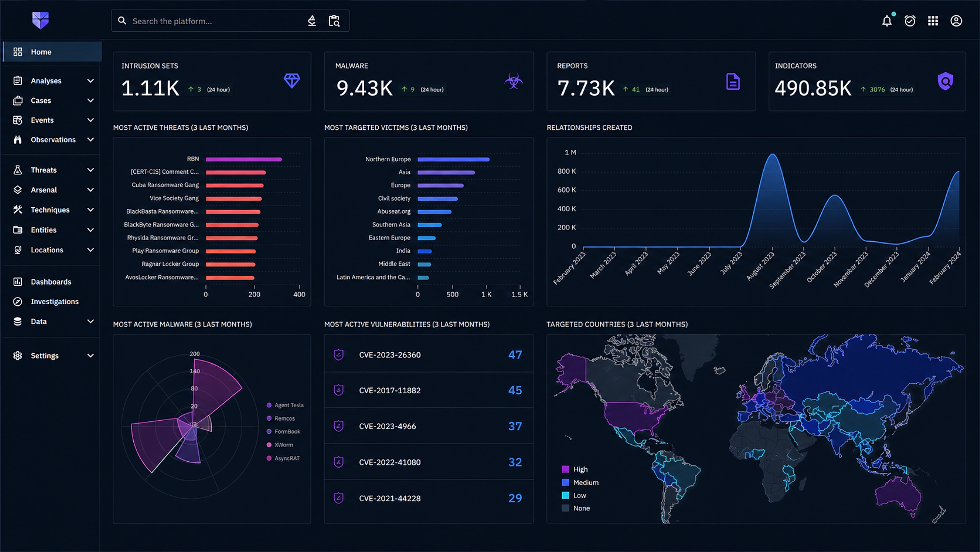
Task: Click the Low legend color swatch
Action: click(565, 495)
